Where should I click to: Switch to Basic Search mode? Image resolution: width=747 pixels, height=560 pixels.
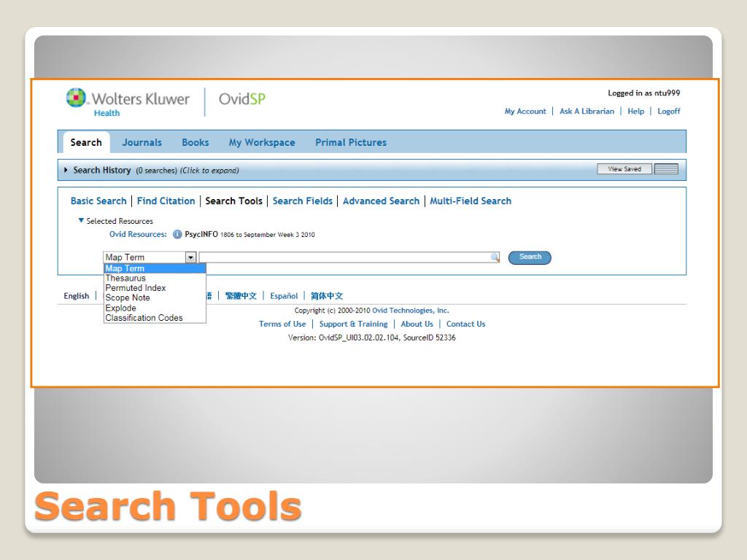coord(98,201)
